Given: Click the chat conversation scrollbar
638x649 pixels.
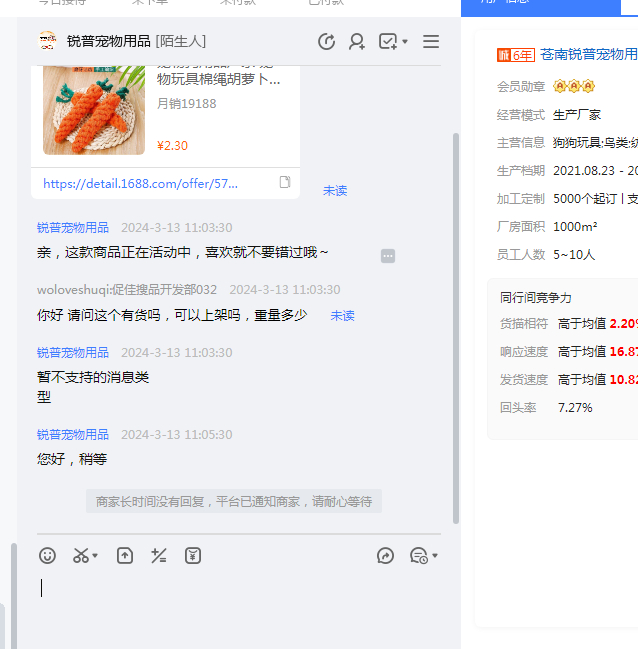Looking at the screenshot, I should pyautogui.click(x=456, y=330).
